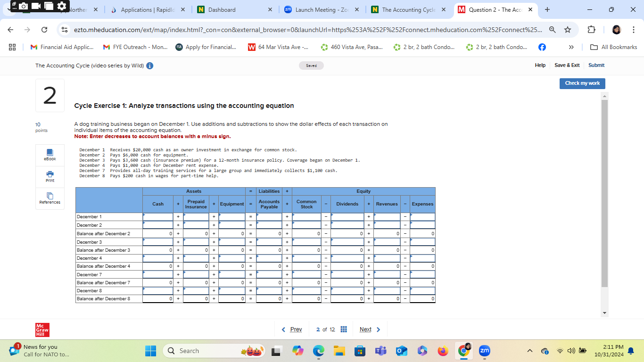
Task: Click the address bar URL
Action: [x=308, y=30]
